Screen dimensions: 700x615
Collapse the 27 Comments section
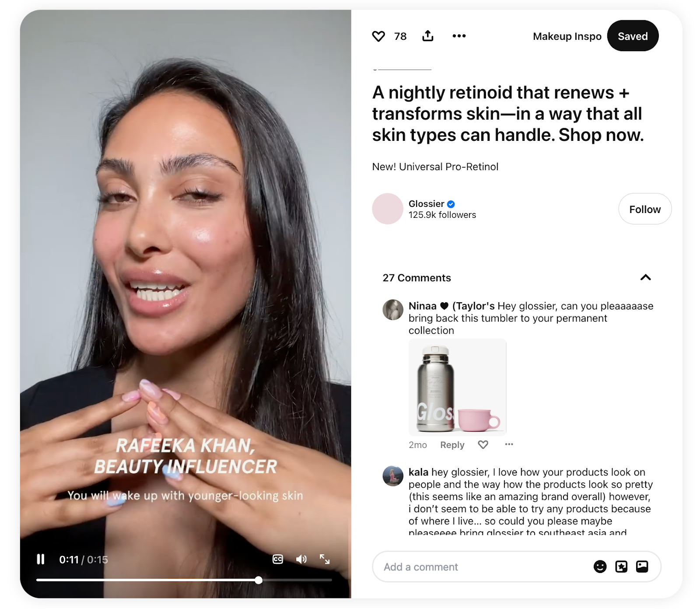645,277
